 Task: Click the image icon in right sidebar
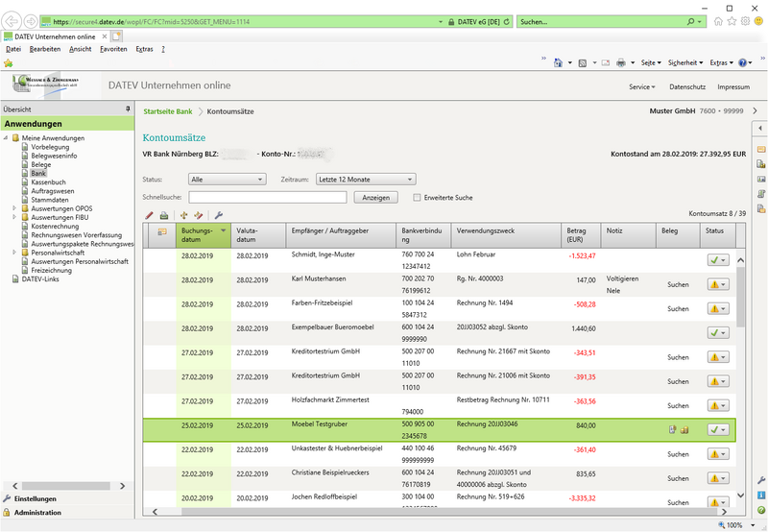point(761,180)
